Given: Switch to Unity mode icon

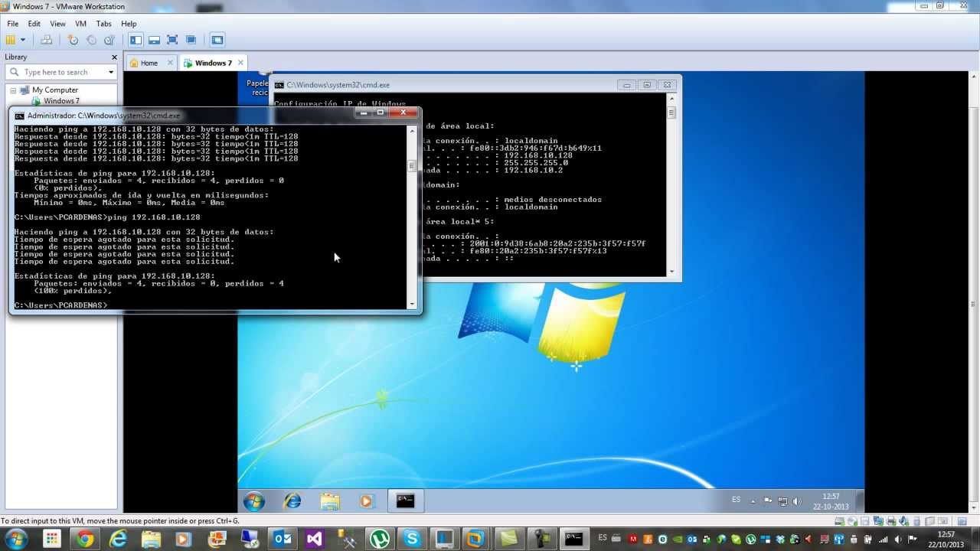Looking at the screenshot, I should click(191, 40).
